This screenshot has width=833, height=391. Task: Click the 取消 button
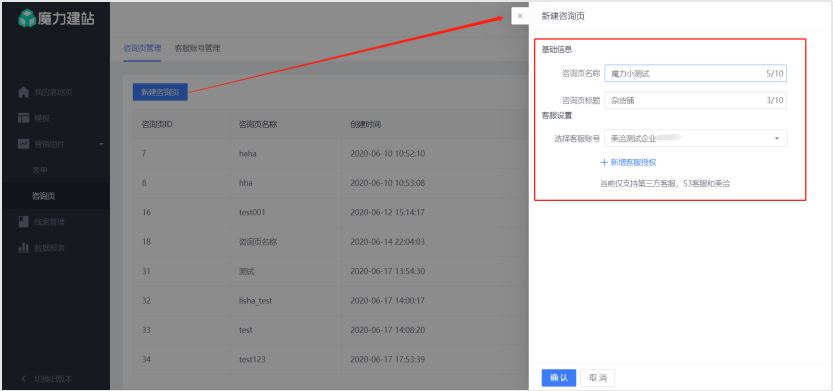pyautogui.click(x=598, y=378)
